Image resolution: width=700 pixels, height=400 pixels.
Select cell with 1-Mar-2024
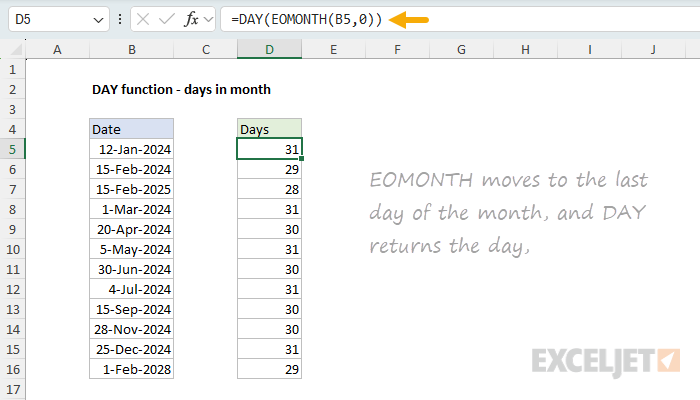click(132, 209)
